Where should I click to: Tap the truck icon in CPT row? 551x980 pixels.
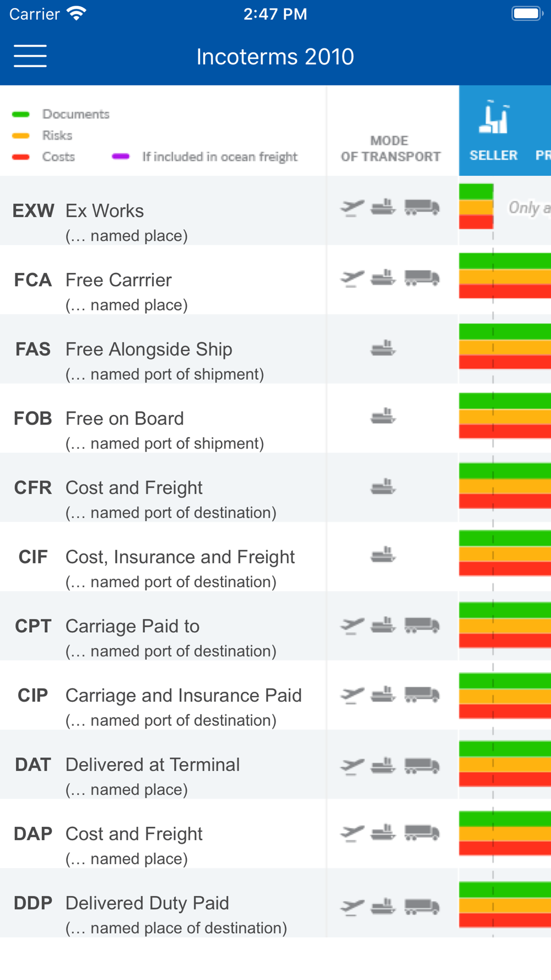(x=422, y=625)
